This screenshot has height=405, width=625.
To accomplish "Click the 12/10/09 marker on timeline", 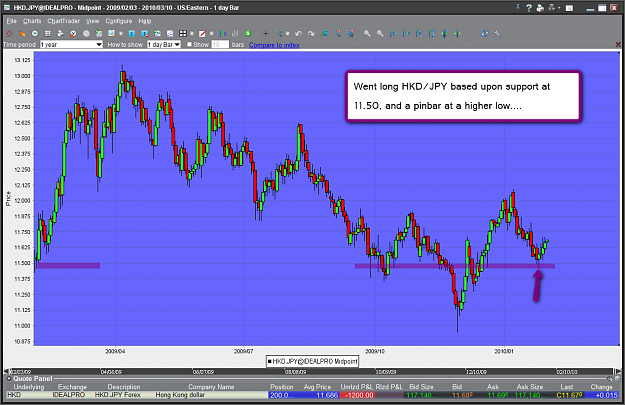I will (476, 372).
